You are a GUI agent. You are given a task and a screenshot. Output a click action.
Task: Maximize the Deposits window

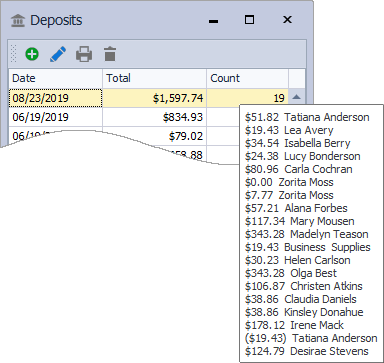(249, 20)
